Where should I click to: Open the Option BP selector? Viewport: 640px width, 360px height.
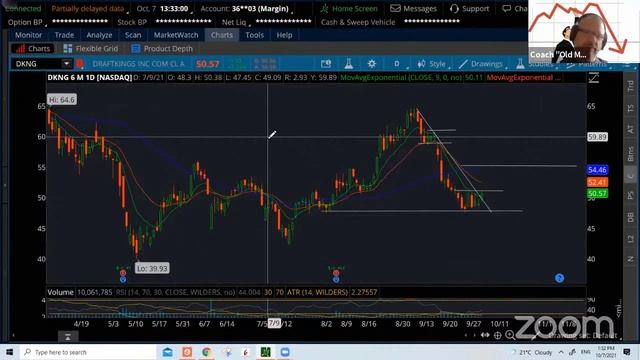(27, 22)
